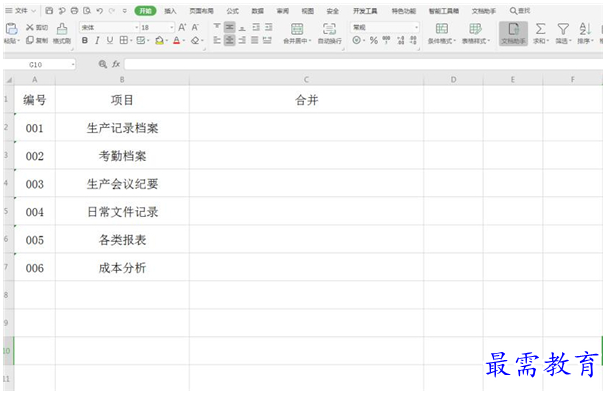This screenshot has width=607, height=396.
Task: Click the thousands separator icon
Action: point(386,40)
